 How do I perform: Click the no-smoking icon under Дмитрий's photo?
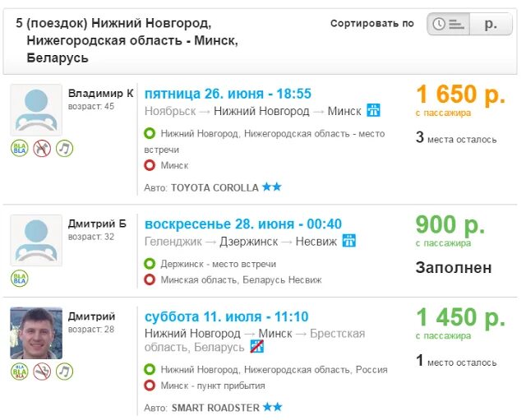coord(42,372)
